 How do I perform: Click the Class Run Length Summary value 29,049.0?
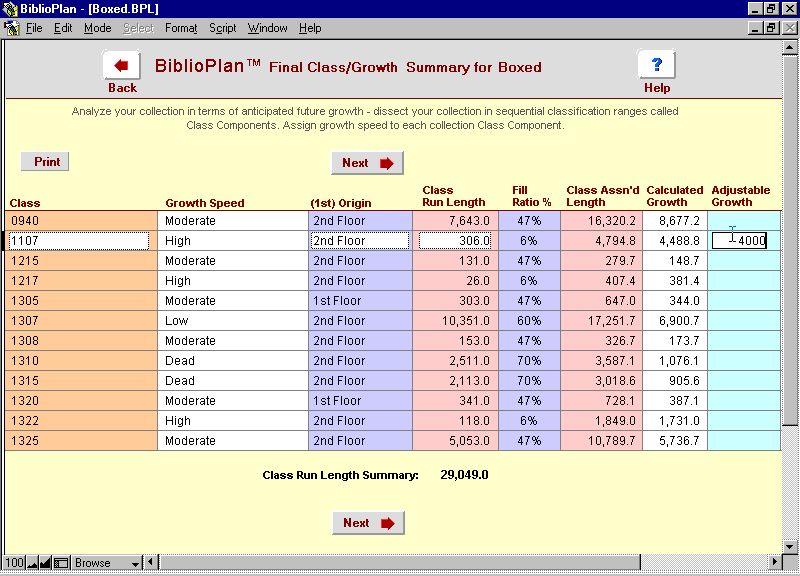click(464, 475)
